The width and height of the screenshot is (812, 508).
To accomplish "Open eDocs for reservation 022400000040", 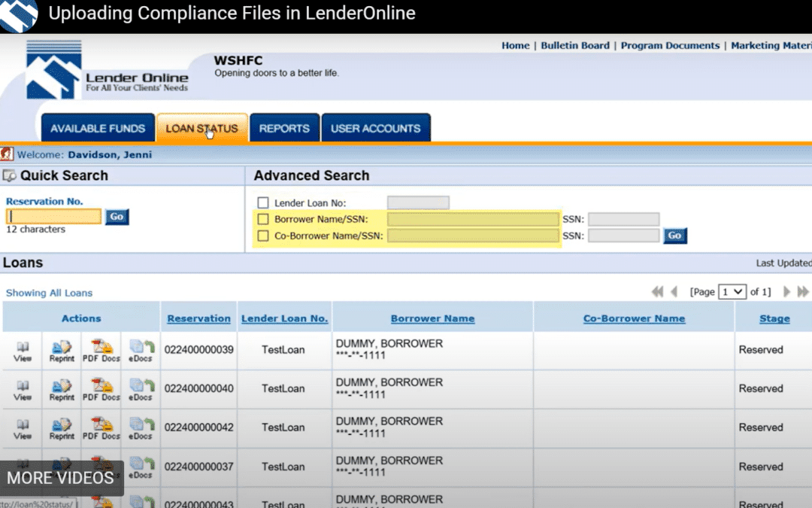I will (x=141, y=390).
